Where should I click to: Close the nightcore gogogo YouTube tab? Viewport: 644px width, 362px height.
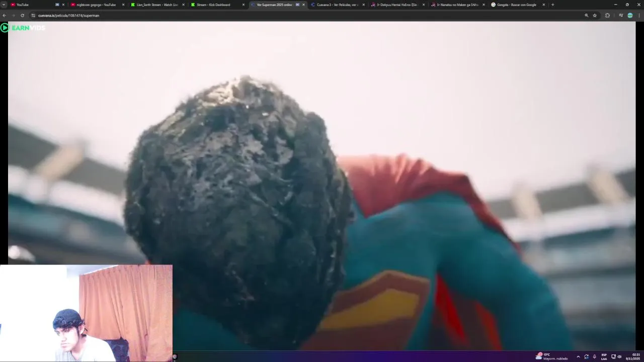coord(123,5)
